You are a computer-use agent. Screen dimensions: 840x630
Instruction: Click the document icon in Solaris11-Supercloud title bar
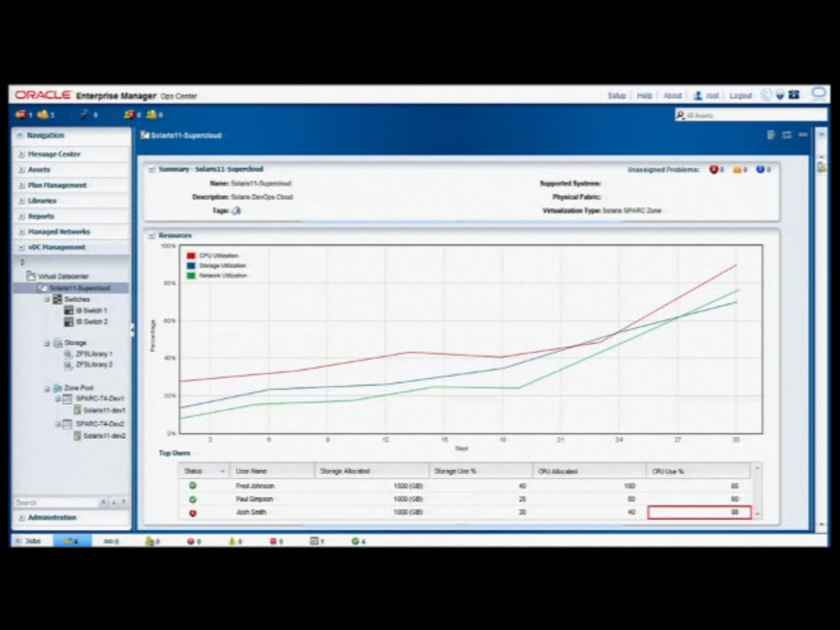point(771,135)
